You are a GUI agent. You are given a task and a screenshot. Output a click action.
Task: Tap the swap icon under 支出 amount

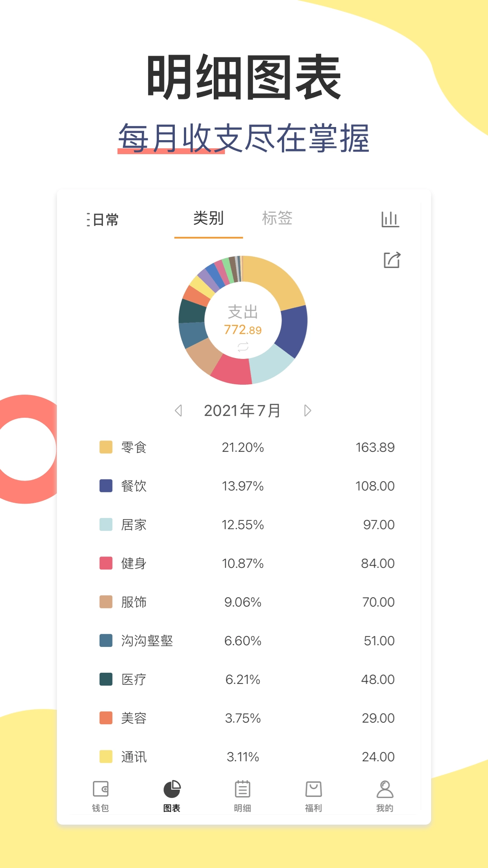click(x=243, y=347)
